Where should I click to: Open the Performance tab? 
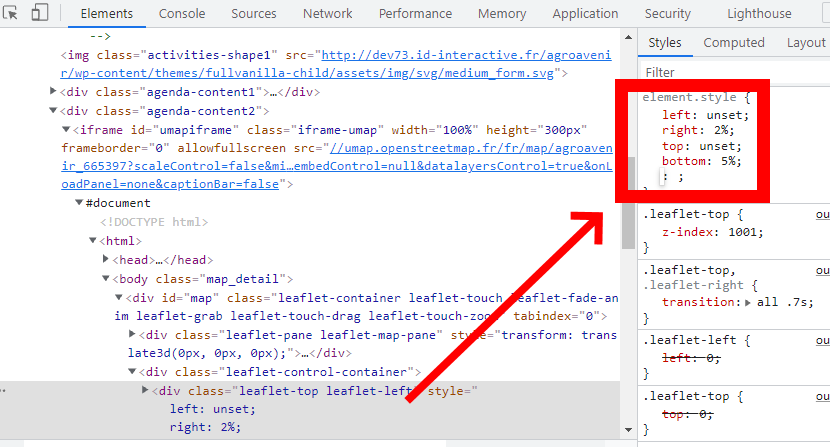[415, 14]
